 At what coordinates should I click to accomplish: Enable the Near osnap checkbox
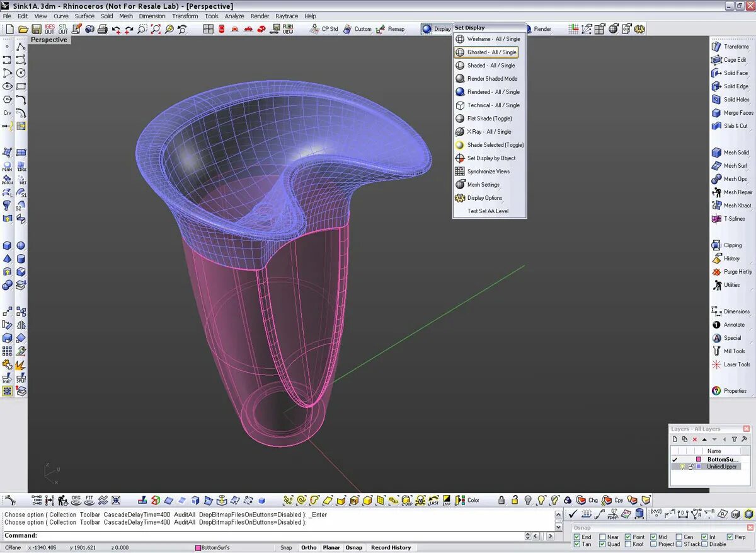pos(603,537)
